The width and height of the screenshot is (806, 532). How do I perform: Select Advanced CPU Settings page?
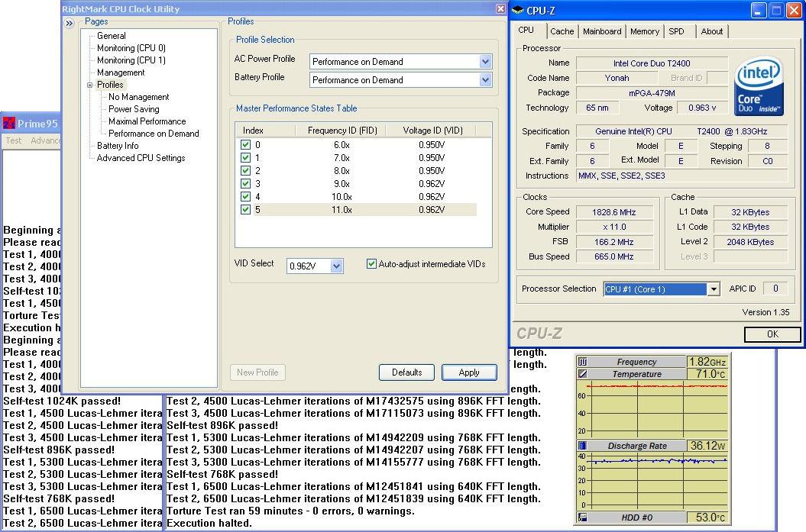(x=141, y=158)
